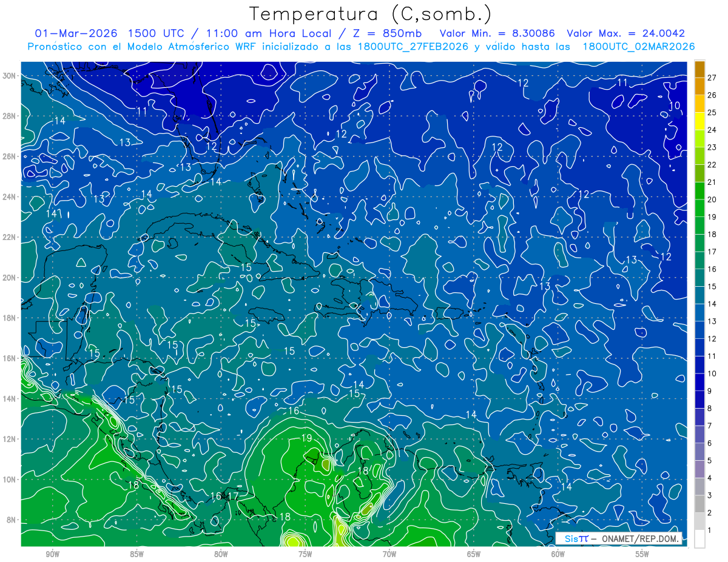
Task: Click the "1500 UTC" time text
Action: 157,33
